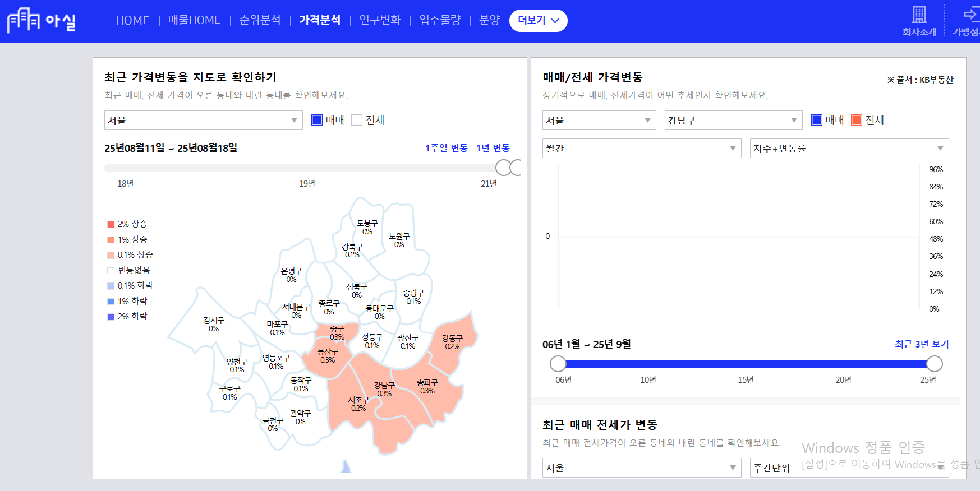Open the HOME menu
This screenshot has height=491, width=980.
(x=132, y=20)
